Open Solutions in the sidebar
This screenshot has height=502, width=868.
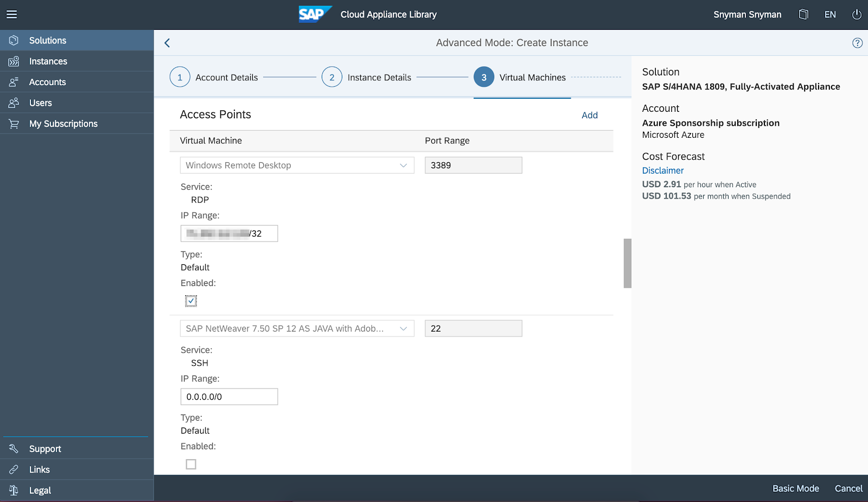pos(77,40)
